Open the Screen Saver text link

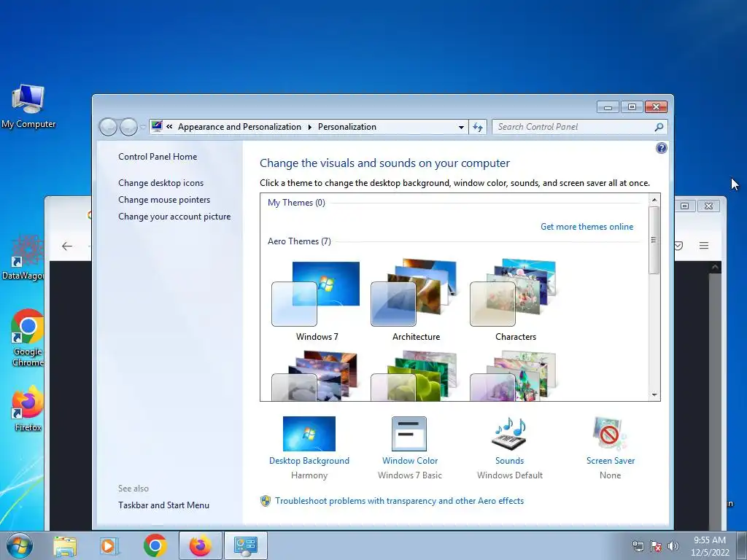tap(611, 461)
